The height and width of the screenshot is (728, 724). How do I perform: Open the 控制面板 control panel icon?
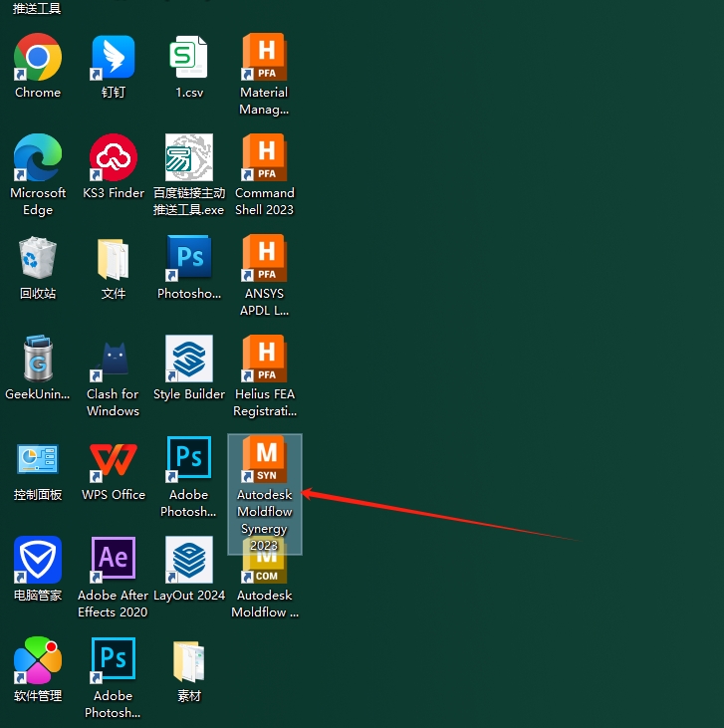click(x=38, y=460)
